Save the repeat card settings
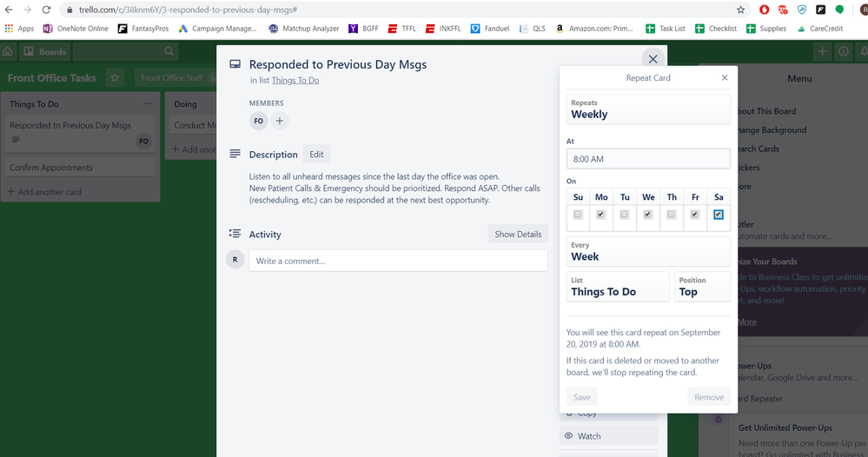This screenshot has height=457, width=868. (582, 397)
